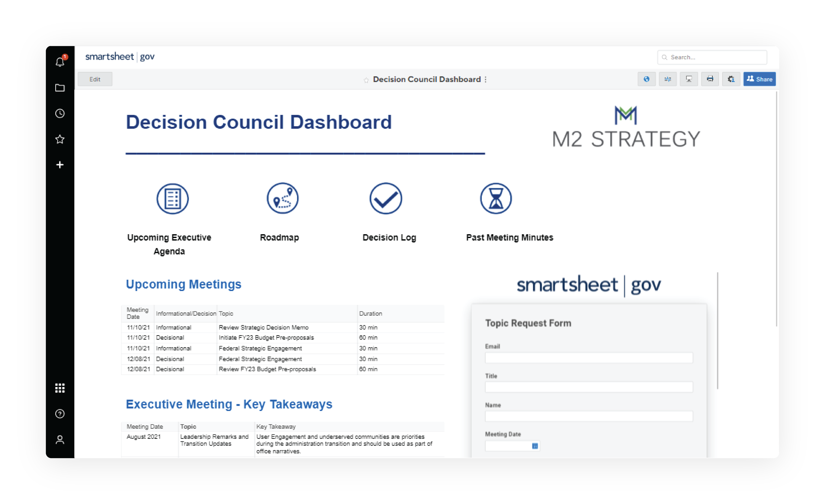Screen dimensions: 825x504
Task: Click the Publish globe icon
Action: (x=646, y=79)
